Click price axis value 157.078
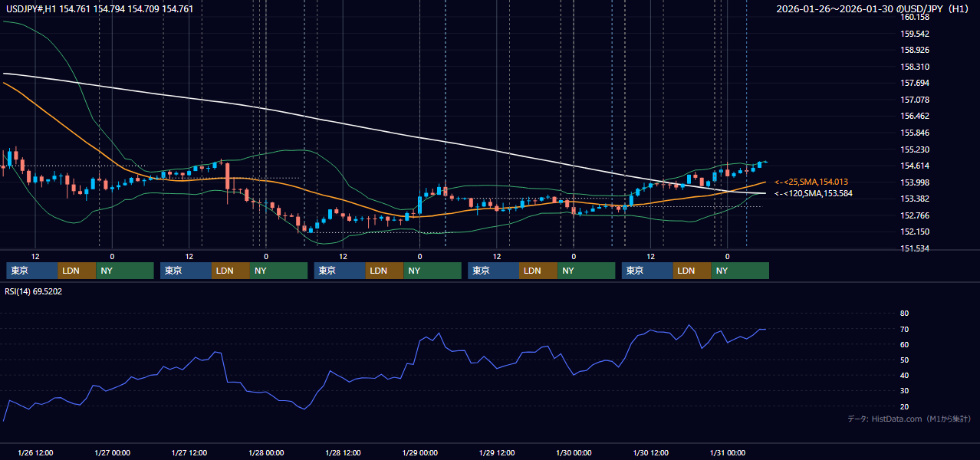Image resolution: width=980 pixels, height=460 pixels. tap(915, 100)
